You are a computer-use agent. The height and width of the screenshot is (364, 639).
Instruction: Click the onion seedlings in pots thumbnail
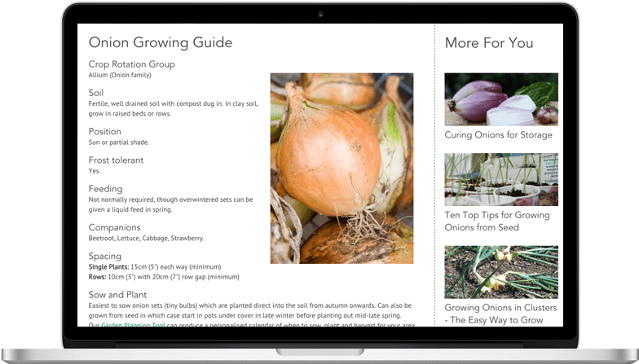tap(500, 179)
